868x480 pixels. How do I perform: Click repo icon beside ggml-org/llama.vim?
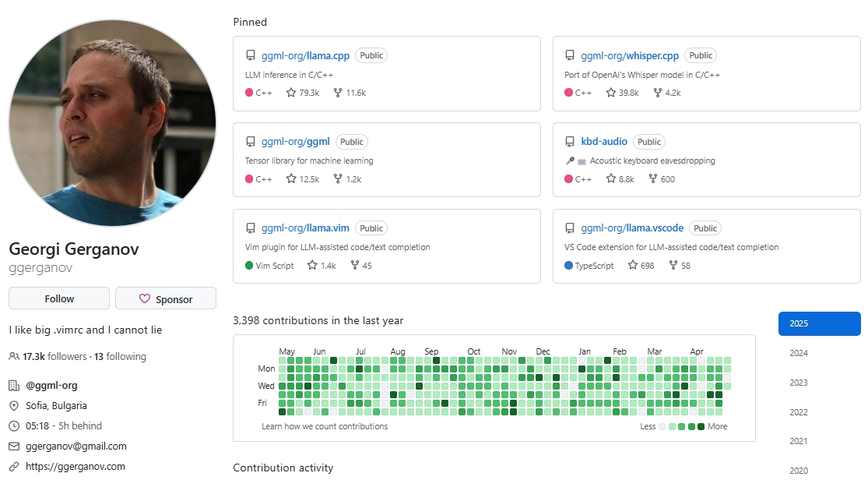pos(250,228)
